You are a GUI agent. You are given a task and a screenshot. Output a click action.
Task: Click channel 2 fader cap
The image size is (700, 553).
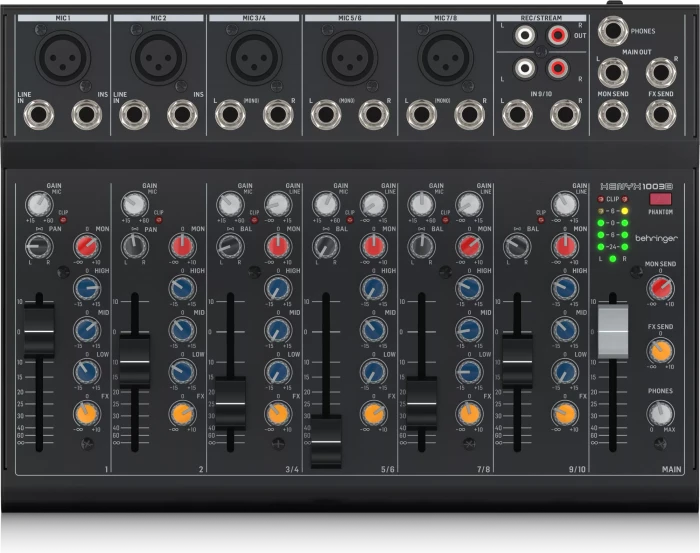pos(134,362)
